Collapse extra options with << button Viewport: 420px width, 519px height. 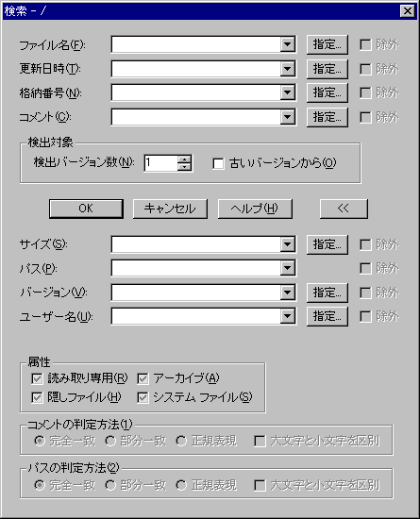(x=344, y=209)
